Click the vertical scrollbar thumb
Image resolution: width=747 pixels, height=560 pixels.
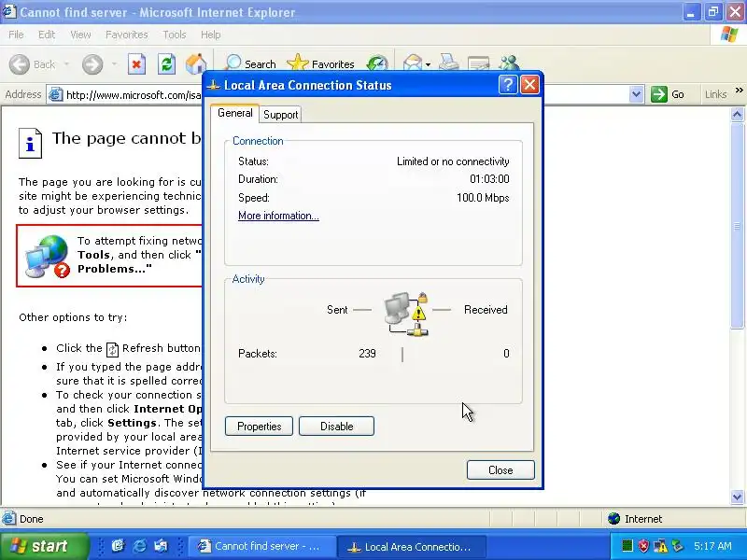click(x=737, y=225)
